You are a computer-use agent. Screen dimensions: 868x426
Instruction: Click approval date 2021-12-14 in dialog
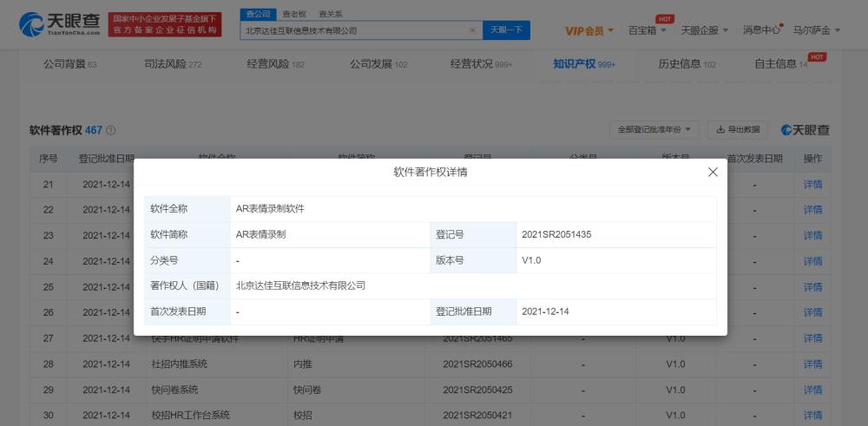[x=545, y=311]
